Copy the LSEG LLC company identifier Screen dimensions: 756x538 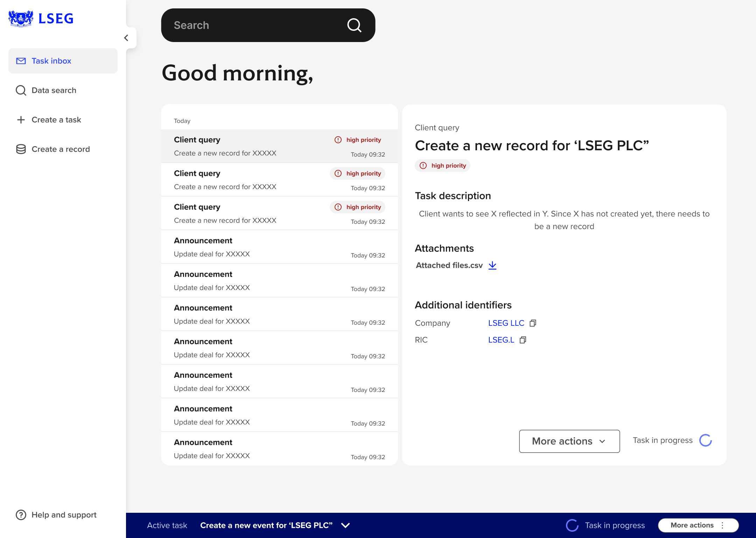[x=533, y=323]
